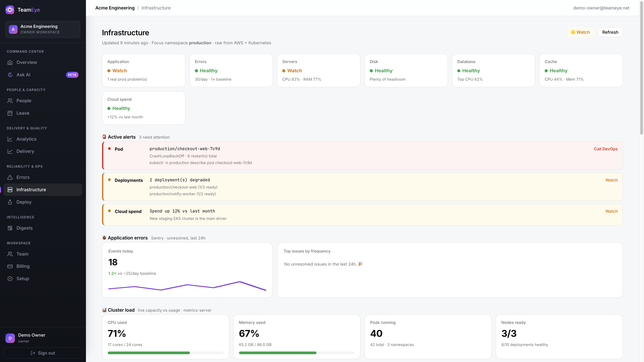Open the Cache status card

581,70
